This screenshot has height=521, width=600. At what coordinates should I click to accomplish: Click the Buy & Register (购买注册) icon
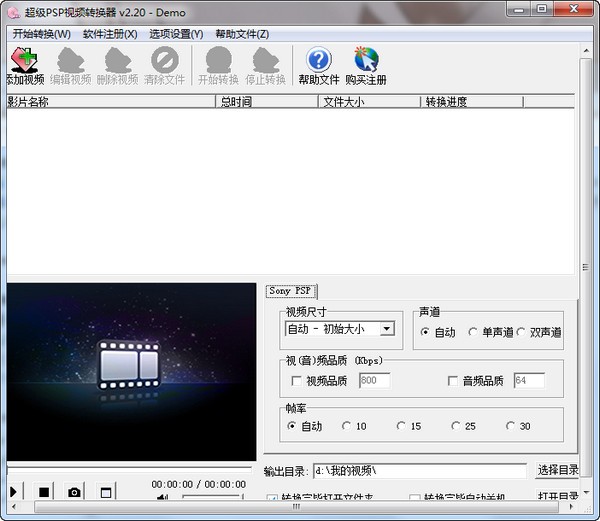(365, 66)
